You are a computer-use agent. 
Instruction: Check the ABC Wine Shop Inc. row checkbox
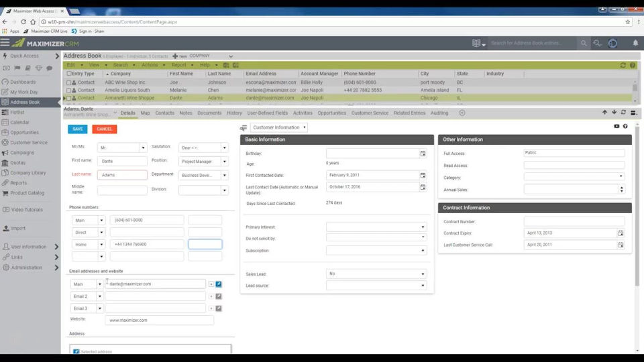click(x=69, y=82)
